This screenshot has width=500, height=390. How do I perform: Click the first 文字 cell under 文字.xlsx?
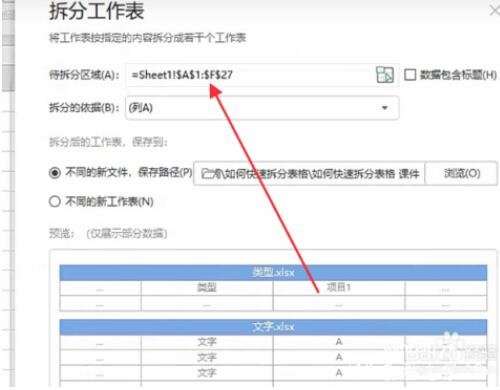(207, 342)
